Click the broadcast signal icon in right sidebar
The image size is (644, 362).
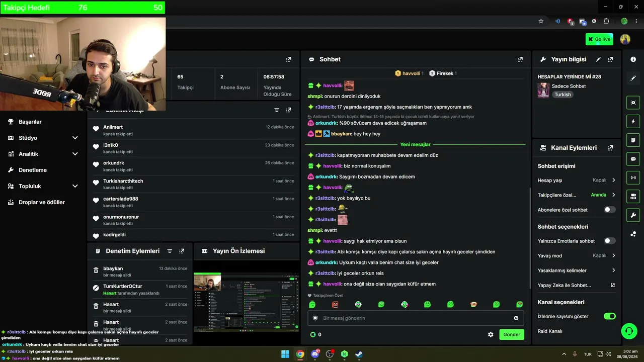point(633,177)
